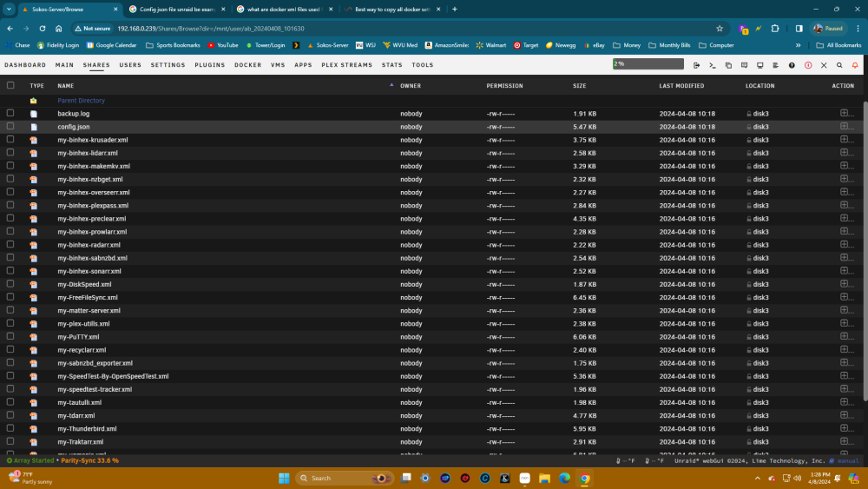Viewport: 868px width, 489px height.
Task: Open the All Bookmarks folder
Action: pyautogui.click(x=838, y=45)
